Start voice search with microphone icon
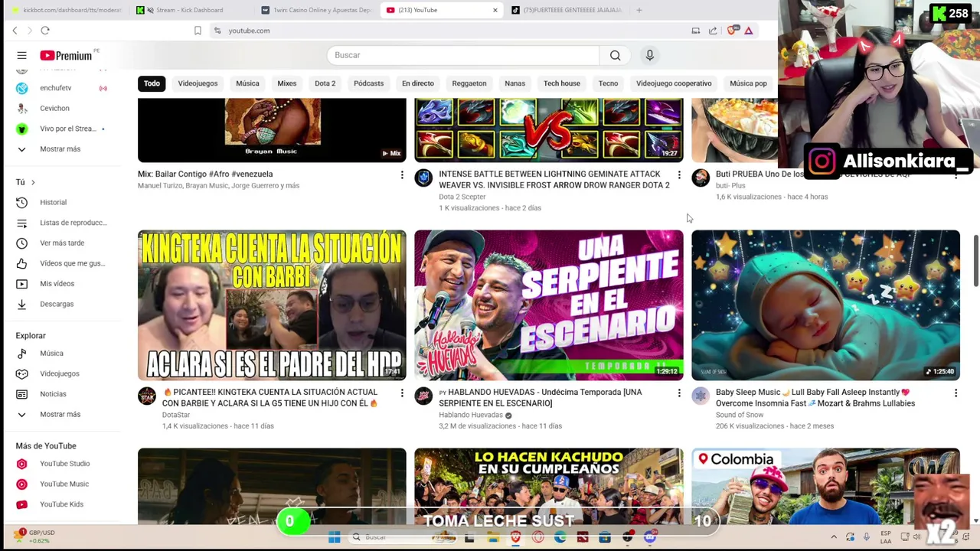The image size is (980, 551). (649, 55)
